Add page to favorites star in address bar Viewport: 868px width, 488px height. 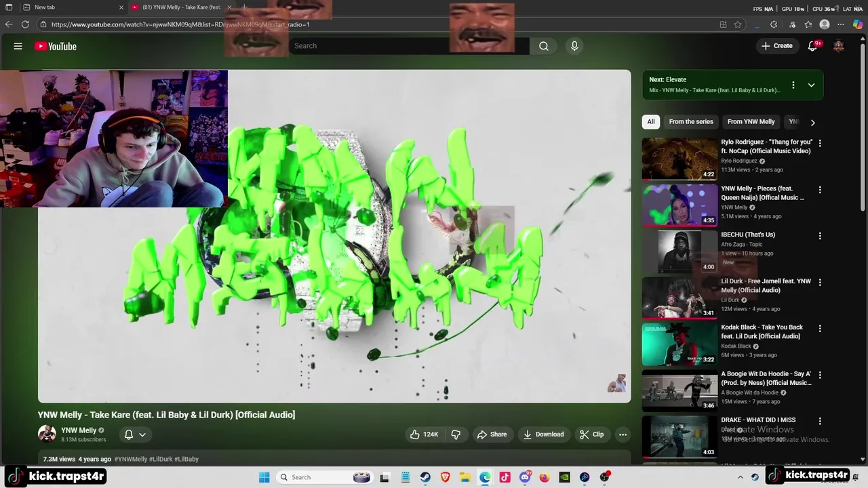coord(738,24)
